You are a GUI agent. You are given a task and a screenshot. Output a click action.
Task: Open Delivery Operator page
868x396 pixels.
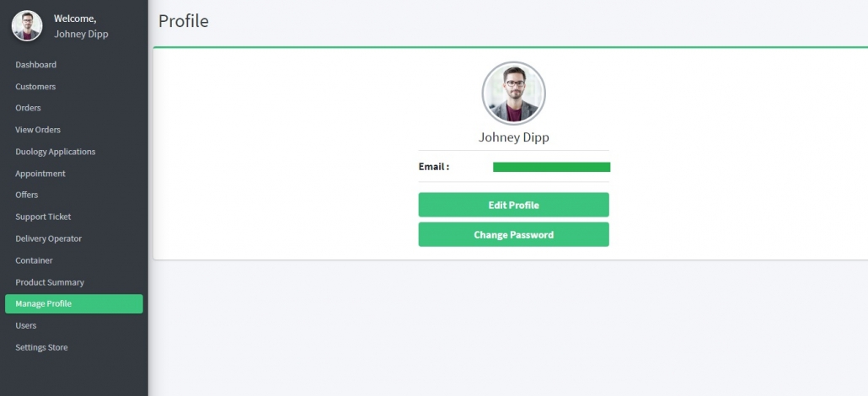49,238
